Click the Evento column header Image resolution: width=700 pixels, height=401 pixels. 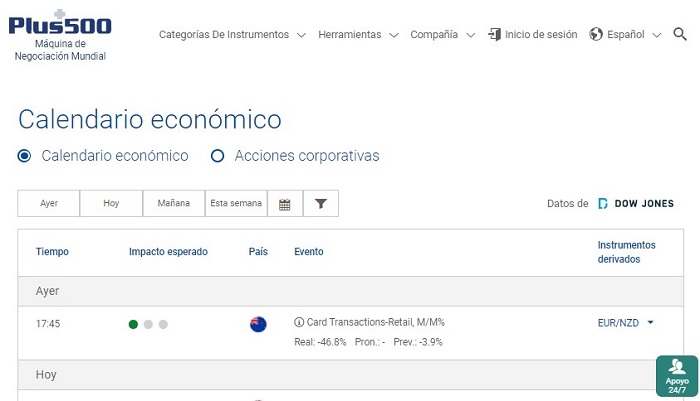click(308, 251)
